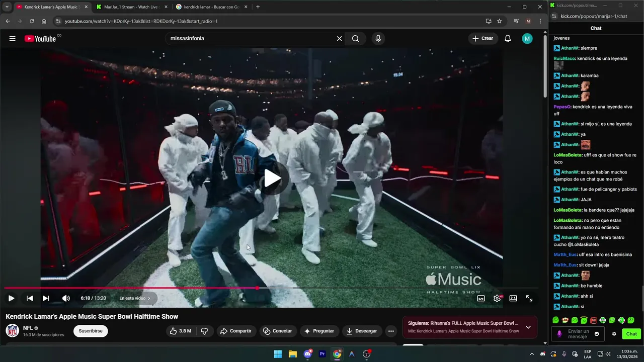Open the account avatar menu on YouTube
The image size is (644, 362).
[x=527, y=39]
